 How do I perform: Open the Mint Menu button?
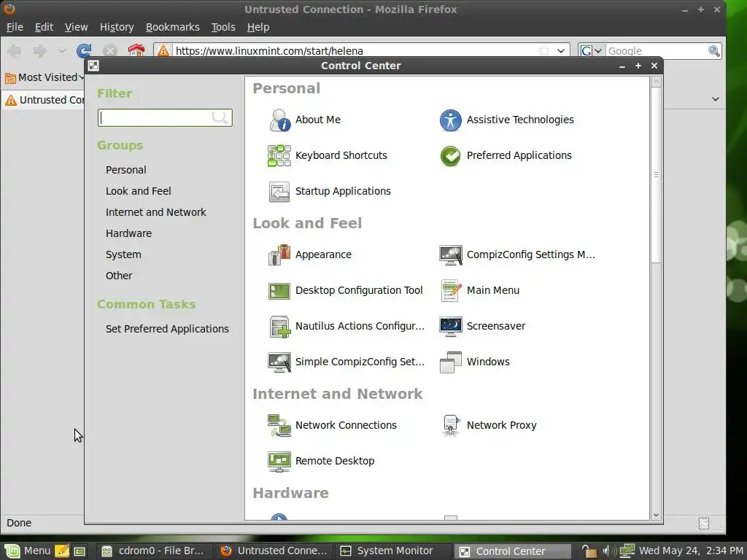pos(27,551)
